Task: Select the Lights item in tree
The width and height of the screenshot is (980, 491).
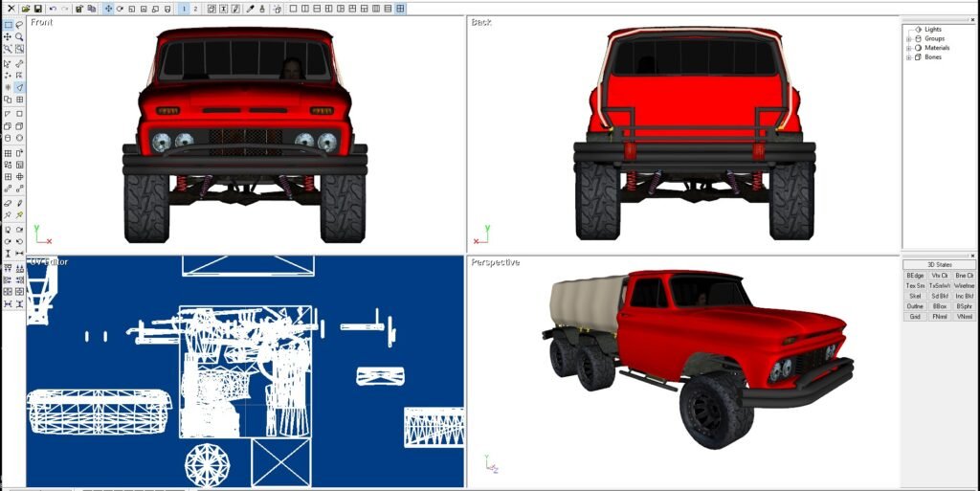Action: click(932, 30)
